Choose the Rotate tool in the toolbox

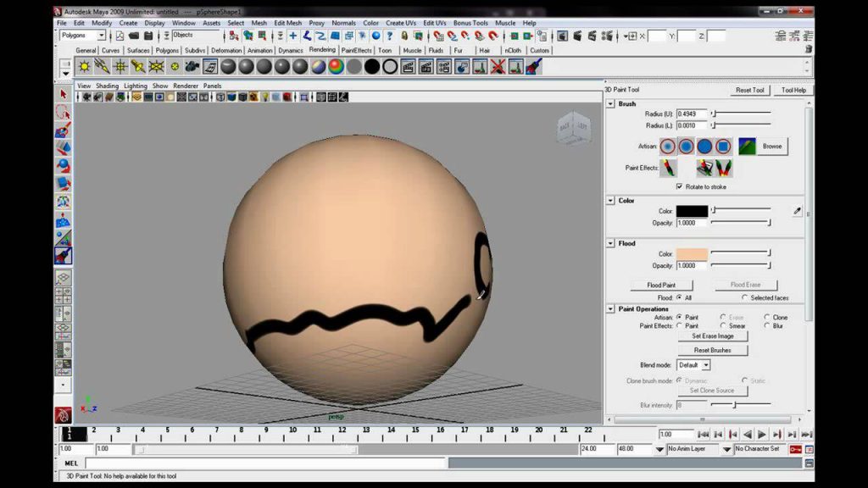tap(63, 165)
